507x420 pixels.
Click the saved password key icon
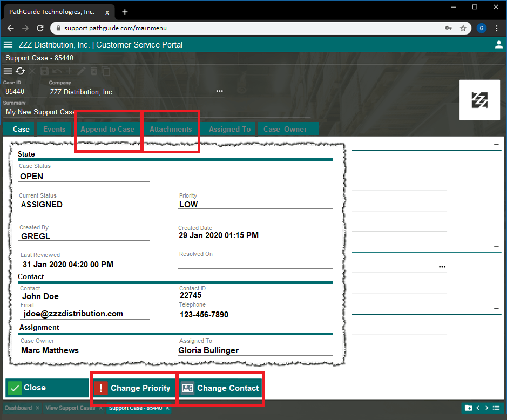(x=448, y=28)
